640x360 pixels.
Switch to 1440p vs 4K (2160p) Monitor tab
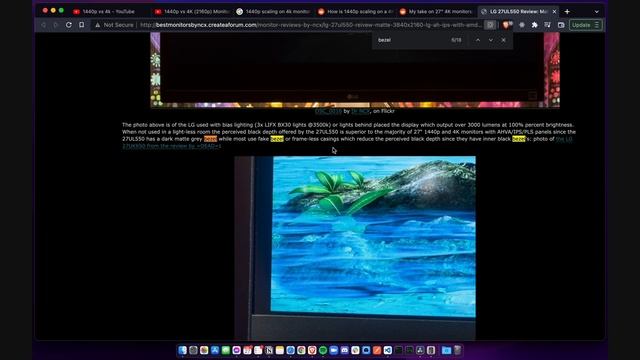(x=192, y=11)
